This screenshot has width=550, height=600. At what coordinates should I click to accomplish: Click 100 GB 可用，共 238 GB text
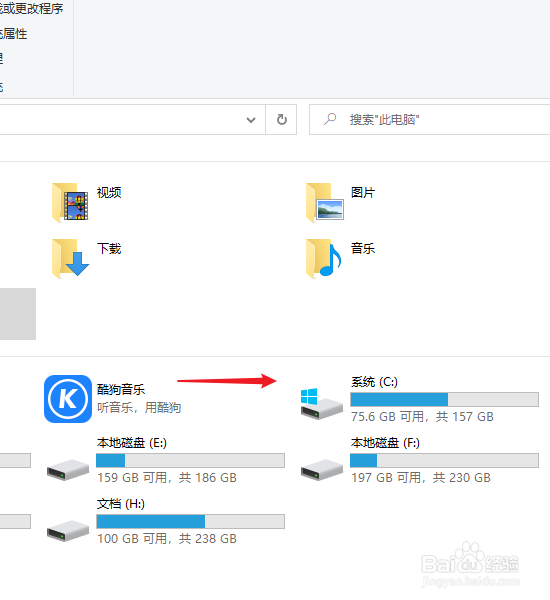[167, 539]
